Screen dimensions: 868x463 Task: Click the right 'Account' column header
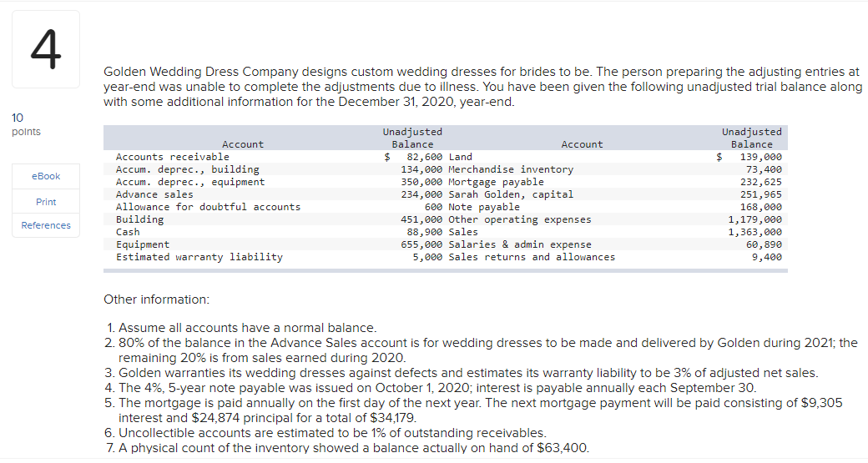(x=582, y=144)
